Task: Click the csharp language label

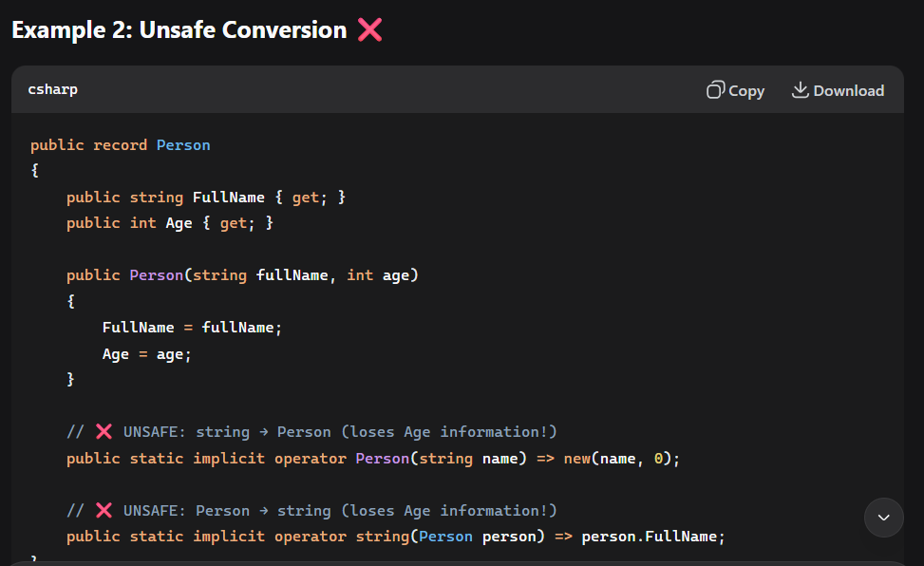Action: point(53,89)
